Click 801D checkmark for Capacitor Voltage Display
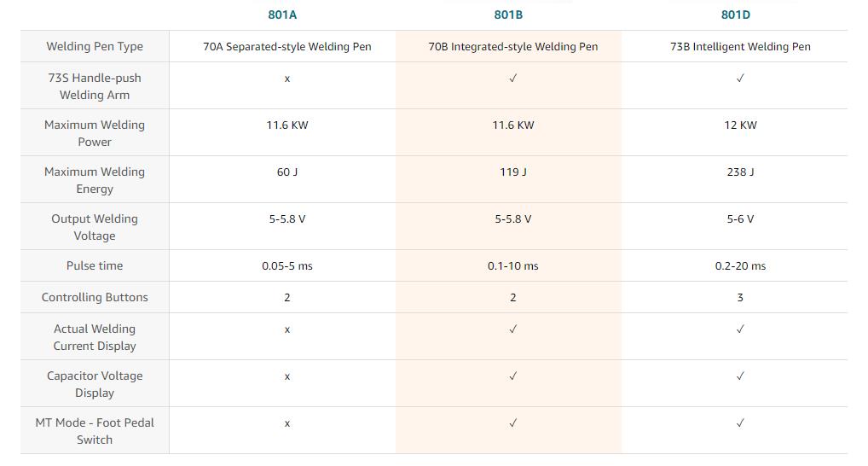868x466 pixels. tap(740, 376)
